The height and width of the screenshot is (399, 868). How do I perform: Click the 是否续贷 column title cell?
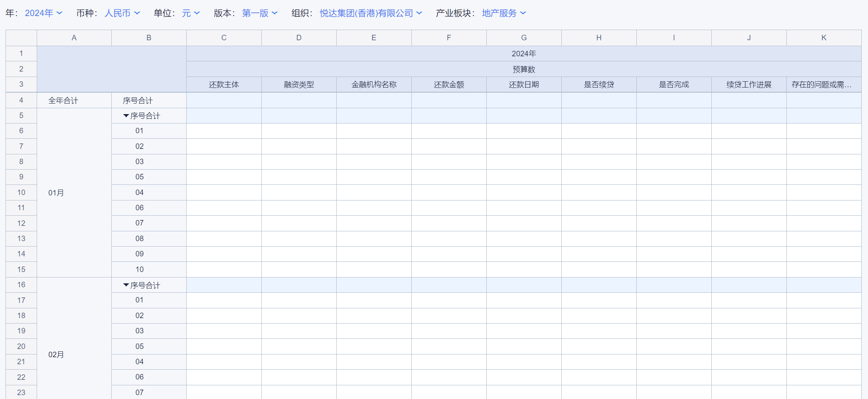pyautogui.click(x=599, y=85)
